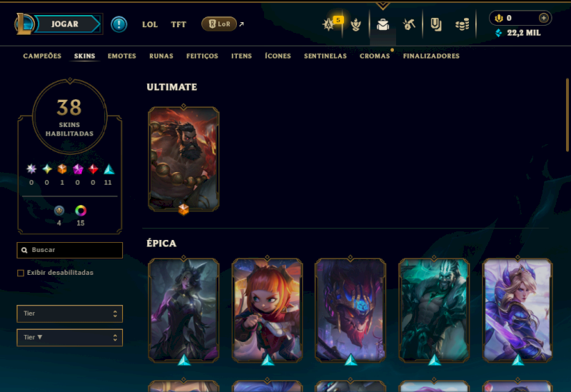Switch to the Campeões tab

42,56
